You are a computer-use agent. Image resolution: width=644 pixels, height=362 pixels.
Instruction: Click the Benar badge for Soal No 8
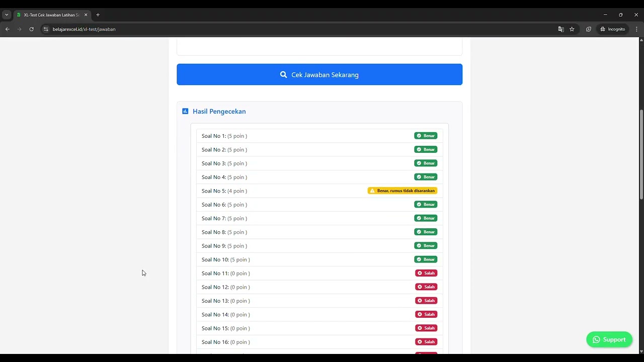coord(426,232)
